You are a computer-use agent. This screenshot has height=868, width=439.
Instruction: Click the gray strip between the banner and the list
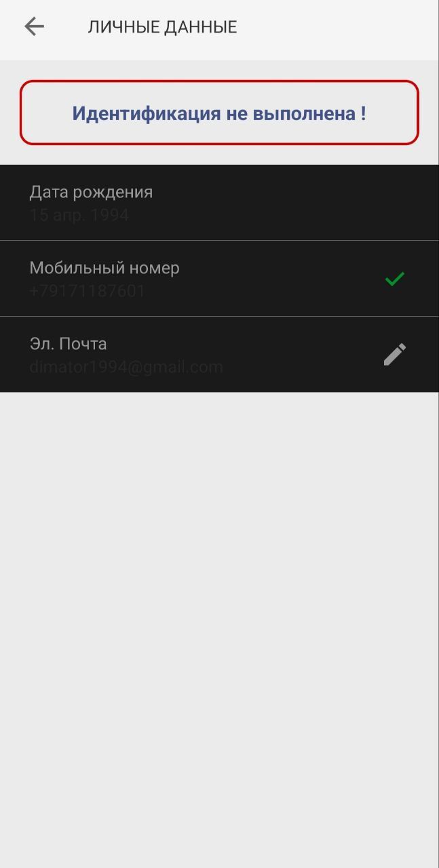(x=219, y=155)
